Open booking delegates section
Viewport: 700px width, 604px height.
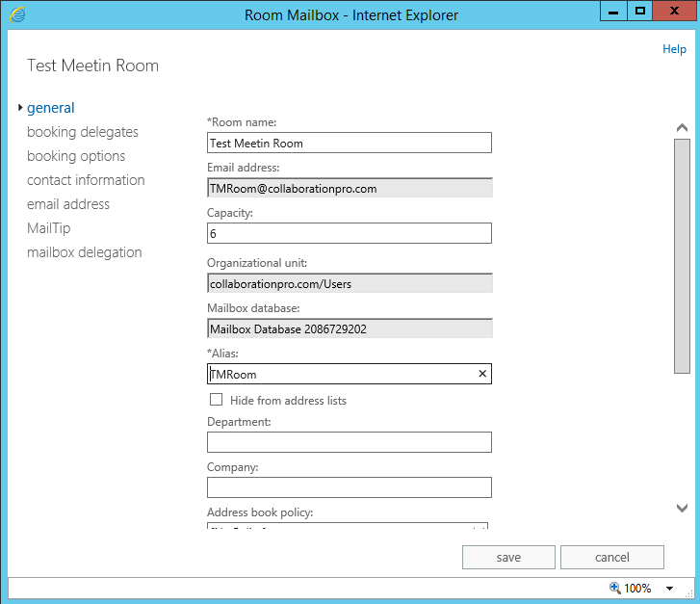click(83, 132)
